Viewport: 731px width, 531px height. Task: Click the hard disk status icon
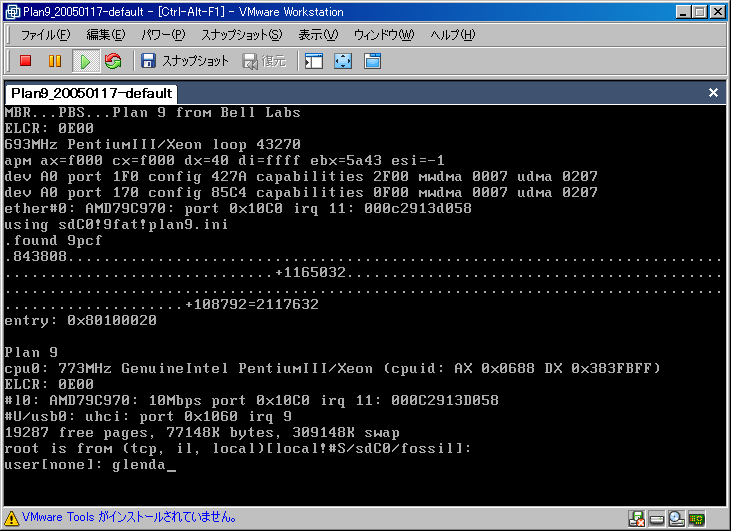tap(656, 518)
